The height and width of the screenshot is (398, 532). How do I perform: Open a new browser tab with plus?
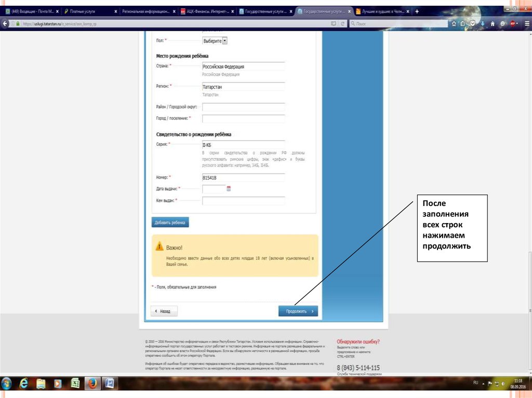418,11
